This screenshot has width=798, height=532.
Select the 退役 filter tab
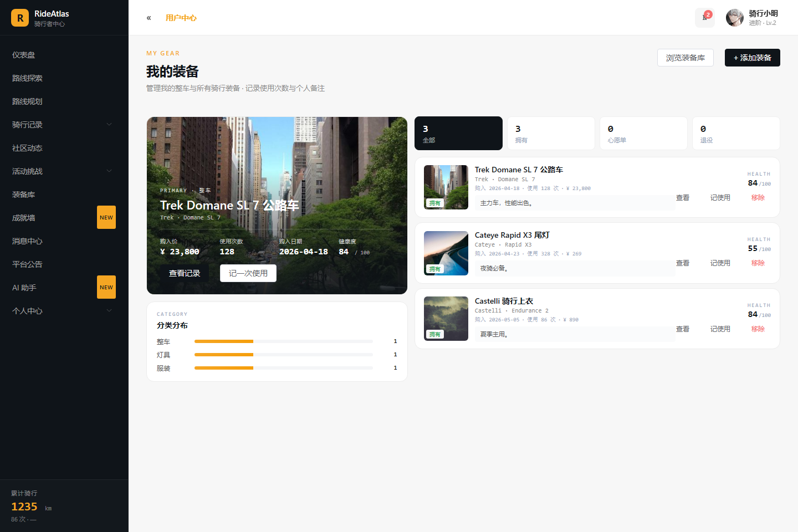click(x=736, y=134)
